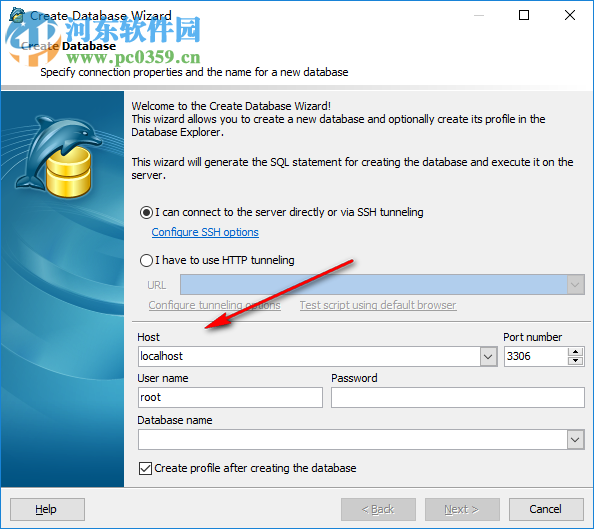Focus the Password input field
The height and width of the screenshot is (529, 594).
click(458, 398)
